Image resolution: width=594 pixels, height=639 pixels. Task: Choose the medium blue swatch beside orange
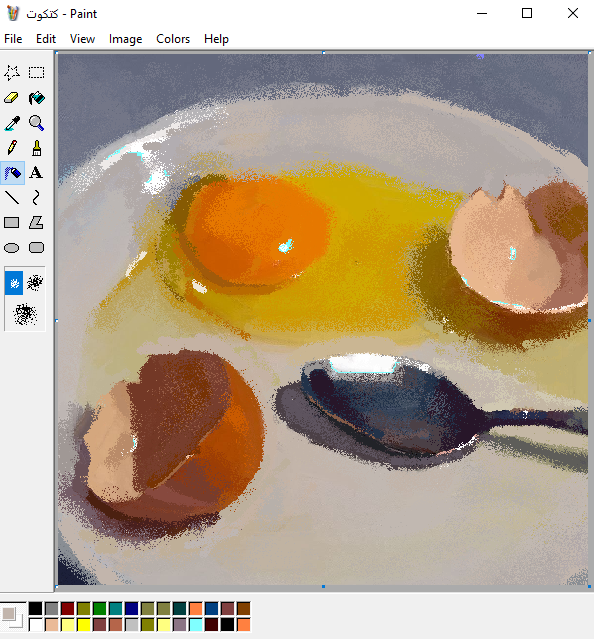point(211,609)
